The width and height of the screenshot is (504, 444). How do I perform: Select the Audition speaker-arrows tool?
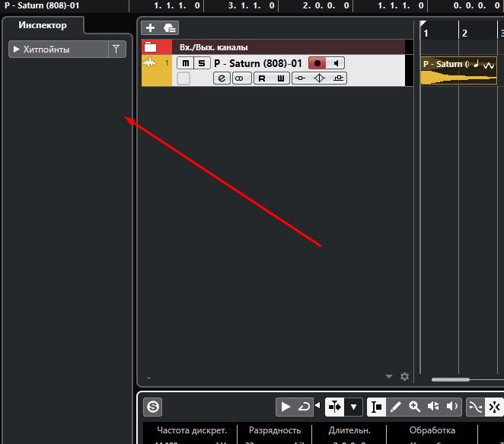click(x=433, y=407)
